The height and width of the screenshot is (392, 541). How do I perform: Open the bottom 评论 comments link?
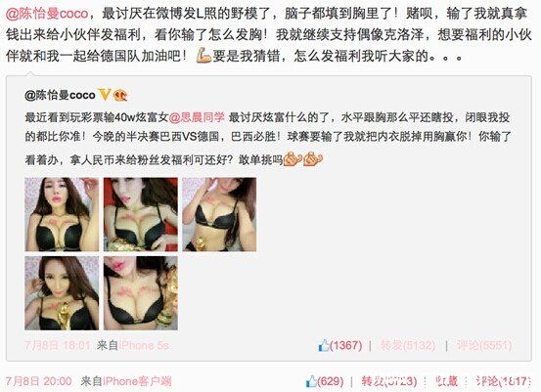coord(504,381)
